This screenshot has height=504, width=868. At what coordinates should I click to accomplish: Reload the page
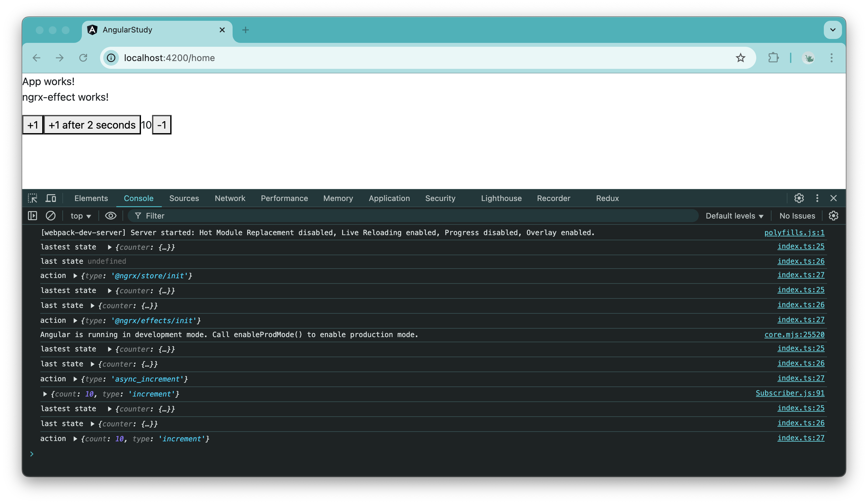(x=83, y=58)
